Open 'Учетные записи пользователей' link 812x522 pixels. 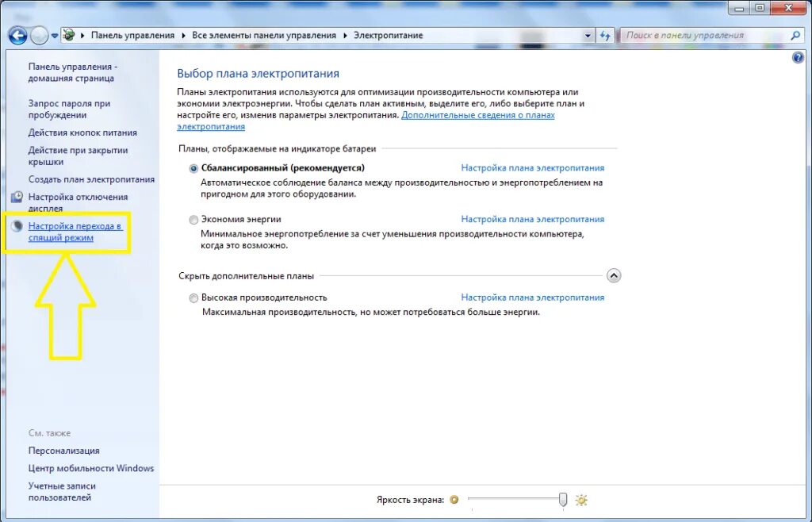pyautogui.click(x=62, y=491)
